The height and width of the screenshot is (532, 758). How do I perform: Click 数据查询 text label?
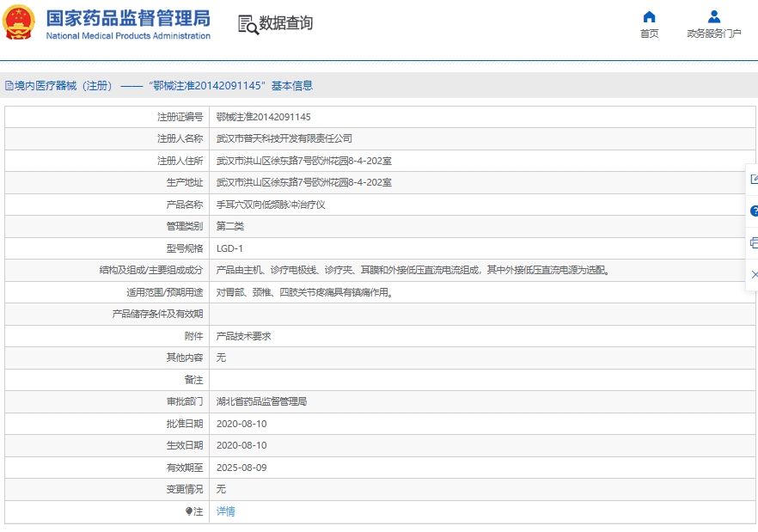(x=285, y=23)
